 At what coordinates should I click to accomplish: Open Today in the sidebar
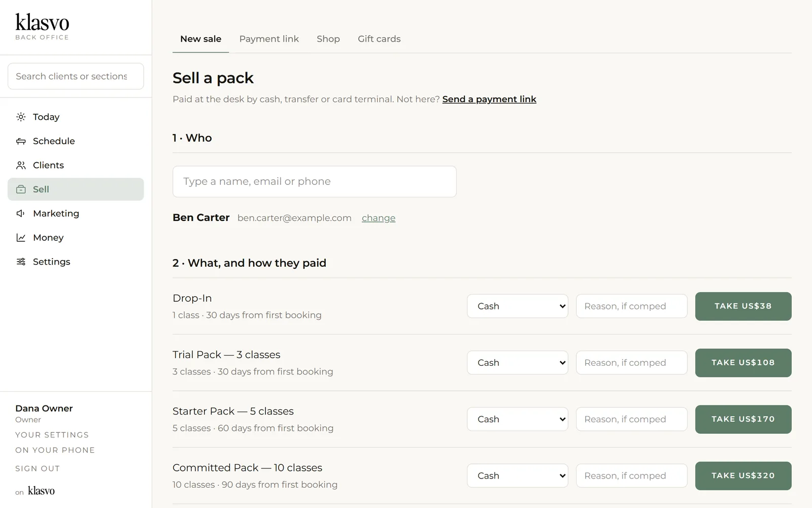coord(76,117)
